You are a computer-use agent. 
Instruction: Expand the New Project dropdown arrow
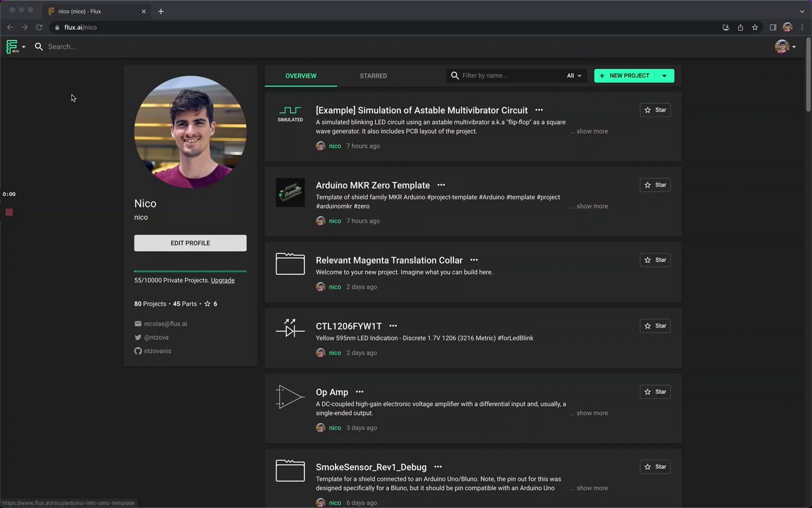coord(664,76)
